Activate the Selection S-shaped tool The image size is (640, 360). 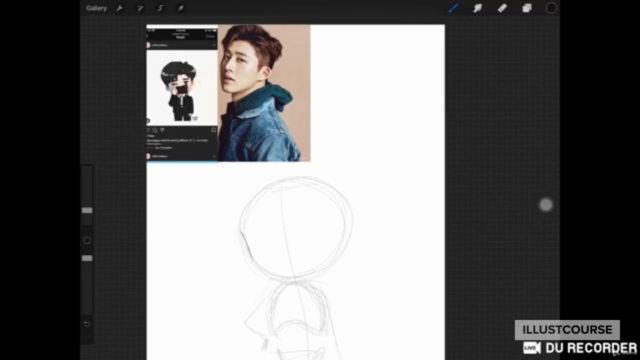tap(160, 8)
